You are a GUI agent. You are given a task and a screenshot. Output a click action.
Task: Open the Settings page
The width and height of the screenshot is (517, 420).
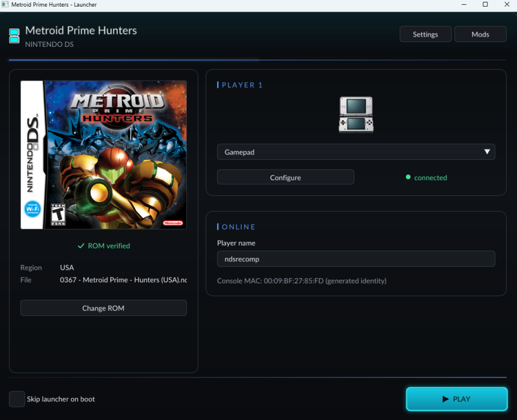[426, 34]
